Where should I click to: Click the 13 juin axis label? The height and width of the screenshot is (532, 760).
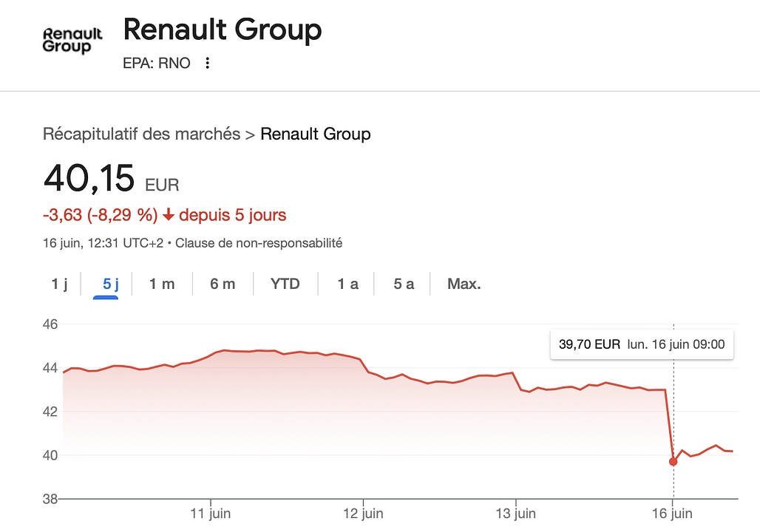[516, 514]
